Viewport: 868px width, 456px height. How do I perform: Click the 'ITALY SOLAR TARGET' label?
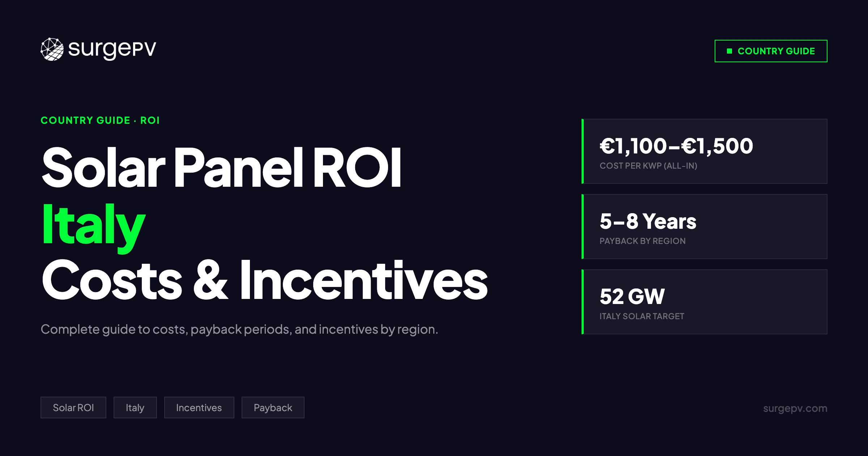(x=642, y=316)
